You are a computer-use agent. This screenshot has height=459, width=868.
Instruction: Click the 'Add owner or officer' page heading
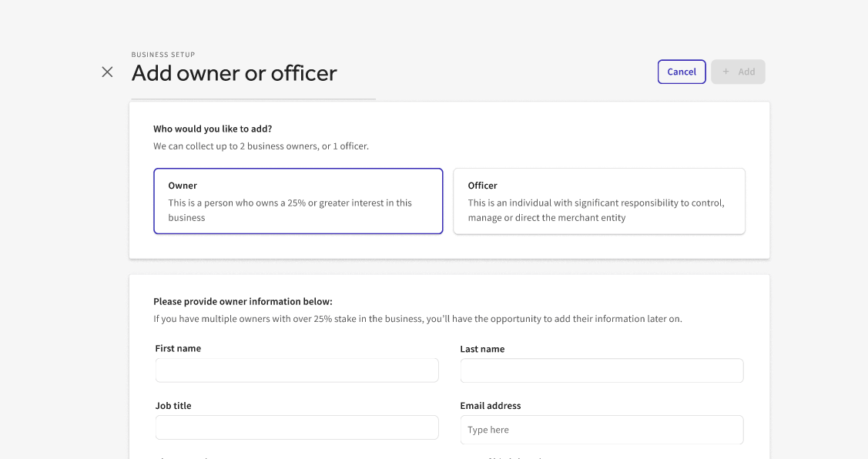click(x=234, y=73)
